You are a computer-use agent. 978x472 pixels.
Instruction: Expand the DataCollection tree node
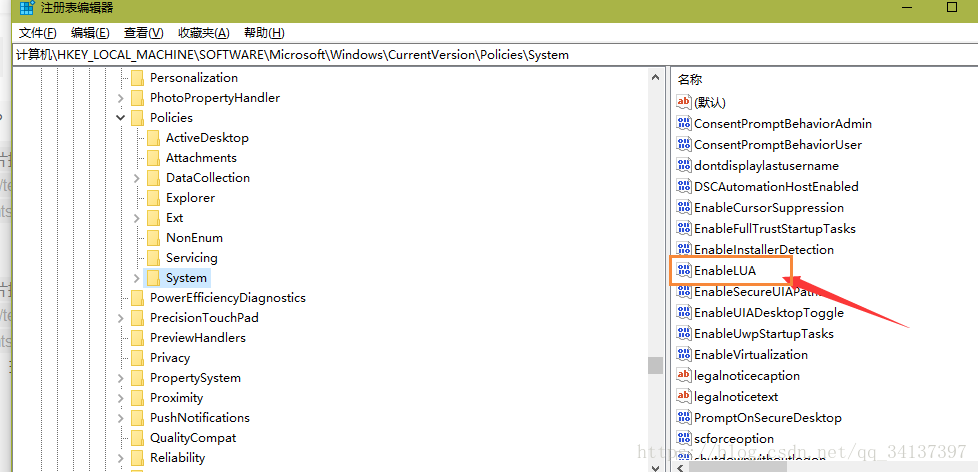point(137,178)
